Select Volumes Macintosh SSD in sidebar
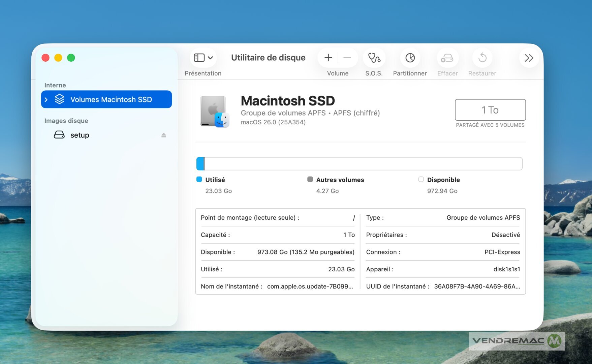Image resolution: width=592 pixels, height=364 pixels. pos(111,99)
